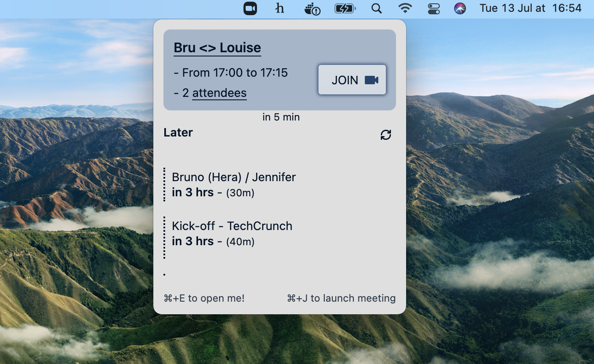Check the battery charging status icon
Image resolution: width=594 pixels, height=364 pixels.
coord(345,8)
